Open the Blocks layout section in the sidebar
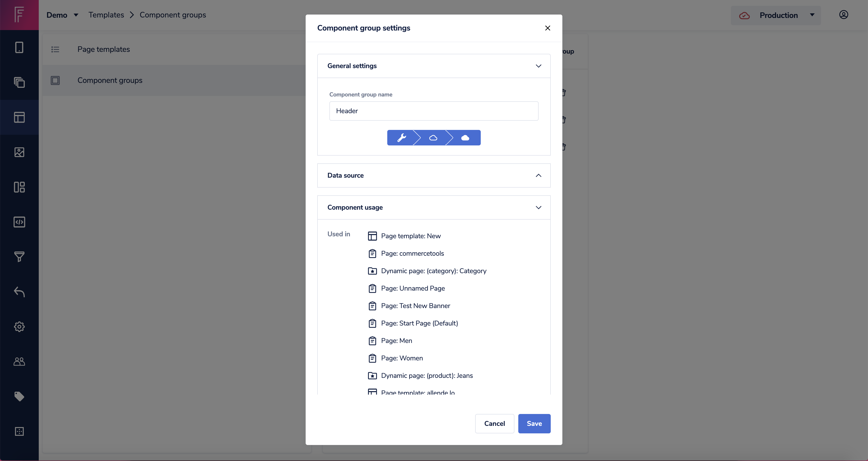The image size is (868, 461). click(19, 187)
